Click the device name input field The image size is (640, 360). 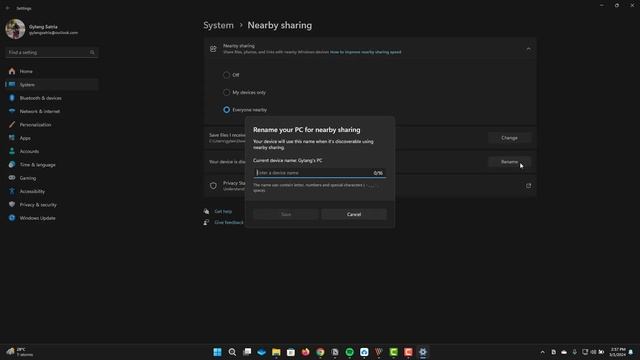point(319,173)
